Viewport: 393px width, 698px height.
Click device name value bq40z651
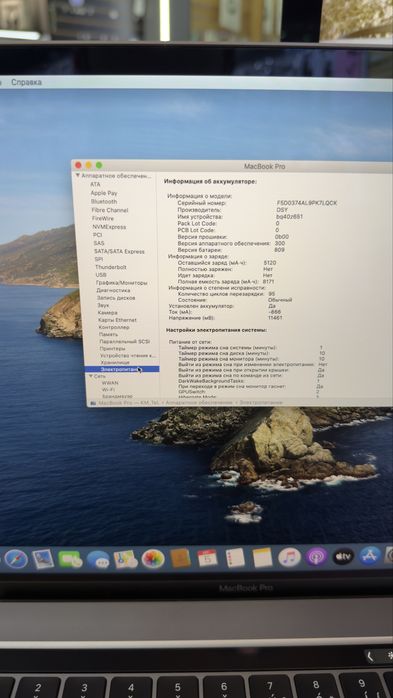[290, 217]
